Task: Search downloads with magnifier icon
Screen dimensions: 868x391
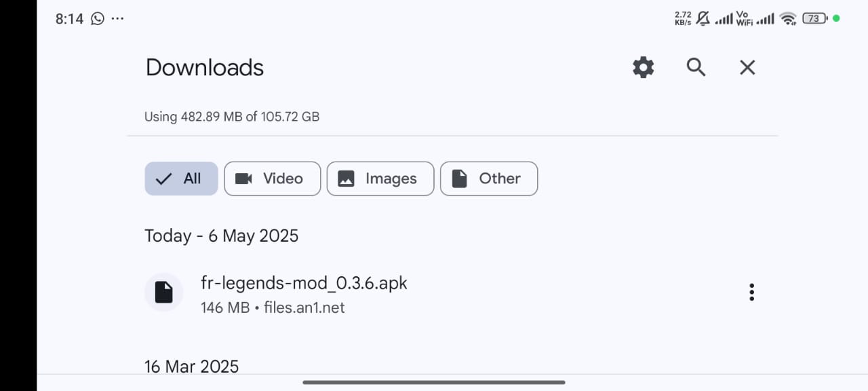Action: 696,67
